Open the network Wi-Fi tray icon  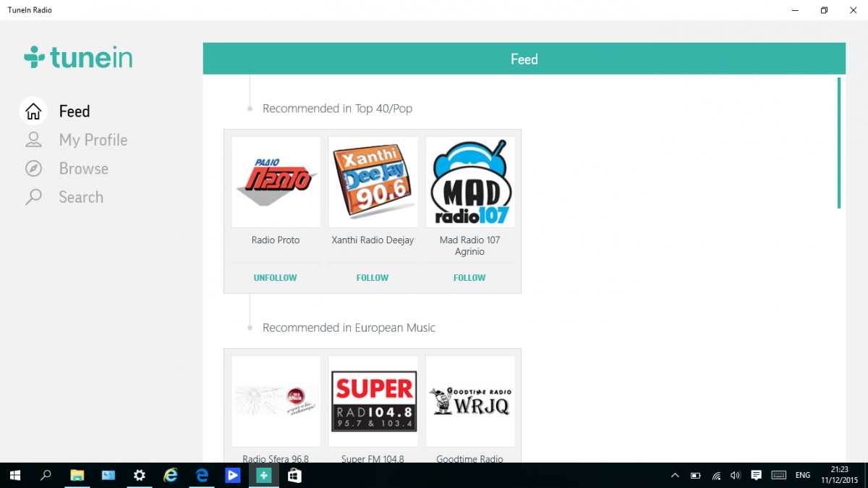[x=716, y=476]
